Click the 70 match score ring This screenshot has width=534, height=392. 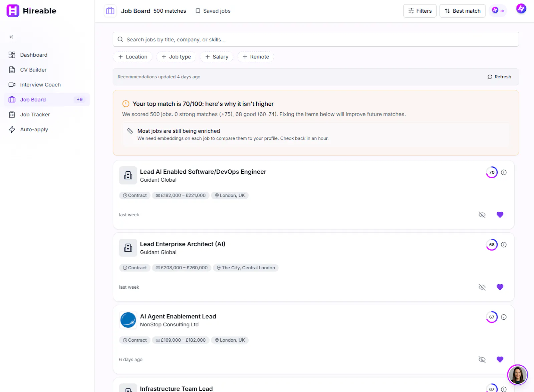pyautogui.click(x=492, y=172)
